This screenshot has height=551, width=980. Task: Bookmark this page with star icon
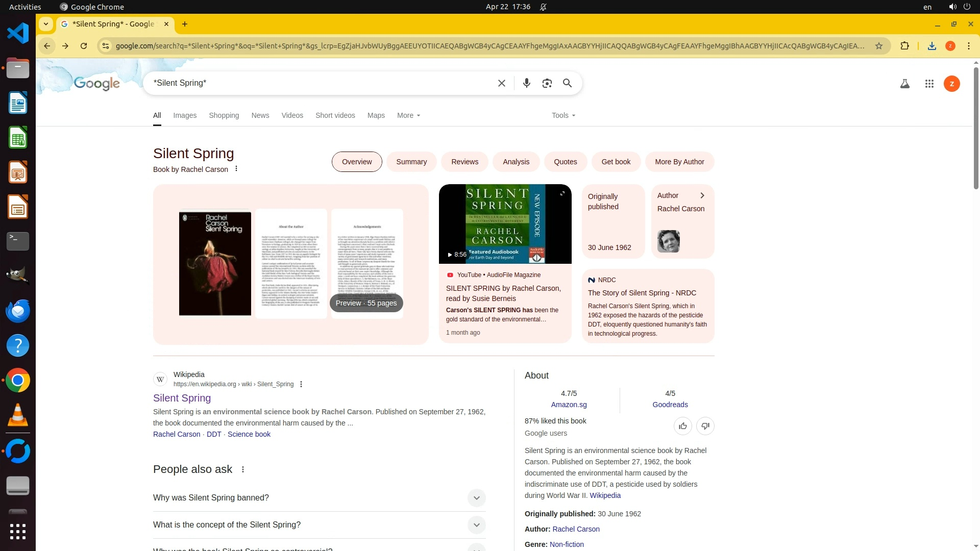[x=878, y=46]
